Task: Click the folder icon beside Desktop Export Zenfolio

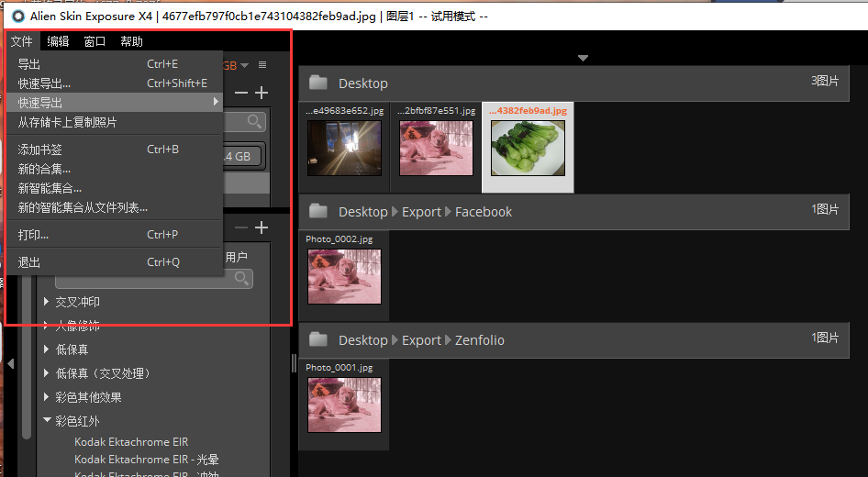Action: (x=318, y=340)
